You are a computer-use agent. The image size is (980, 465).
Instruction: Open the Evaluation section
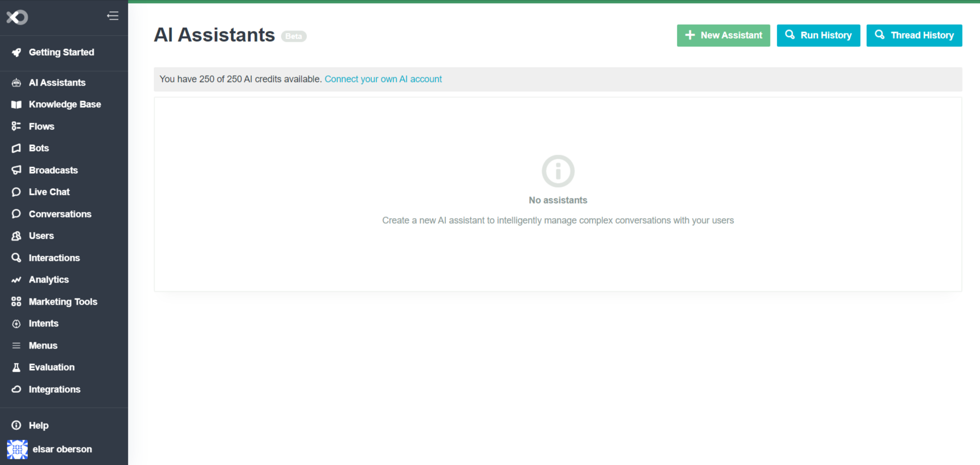[x=52, y=367]
